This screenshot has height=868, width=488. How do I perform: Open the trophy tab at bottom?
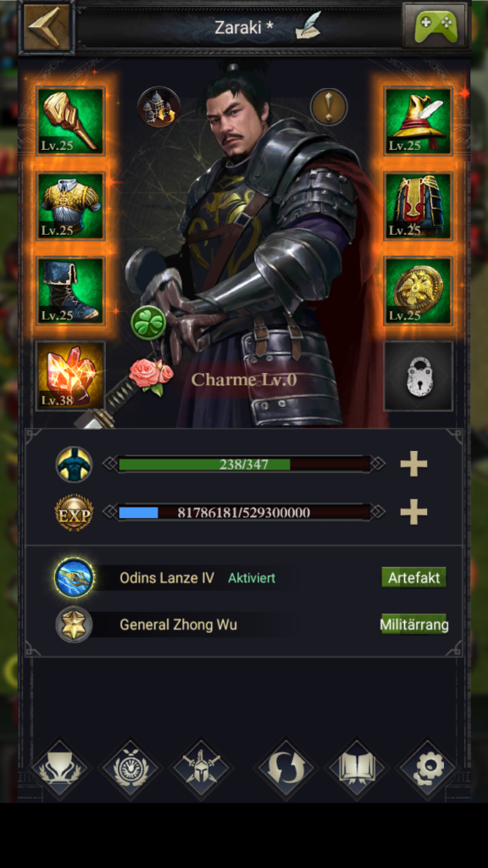pyautogui.click(x=61, y=769)
